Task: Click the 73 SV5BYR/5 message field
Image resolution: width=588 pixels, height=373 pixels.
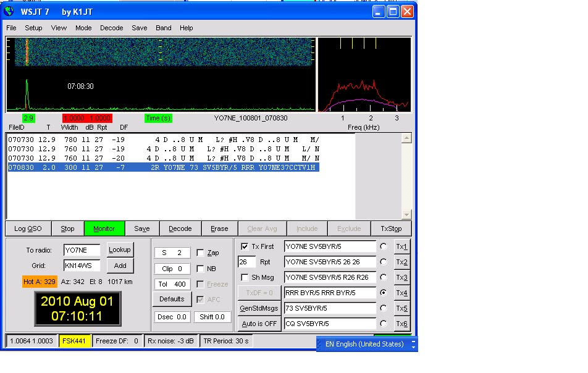Action: tap(330, 308)
